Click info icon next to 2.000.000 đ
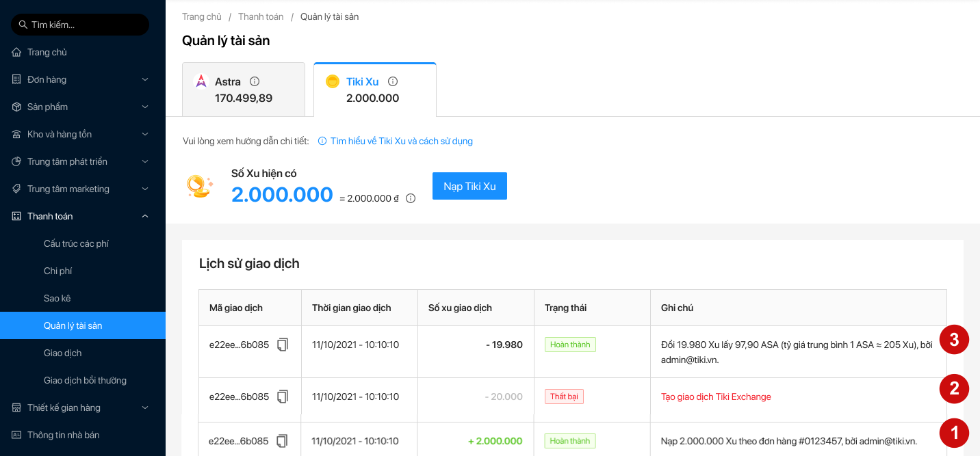980x456 pixels. pyautogui.click(x=411, y=198)
